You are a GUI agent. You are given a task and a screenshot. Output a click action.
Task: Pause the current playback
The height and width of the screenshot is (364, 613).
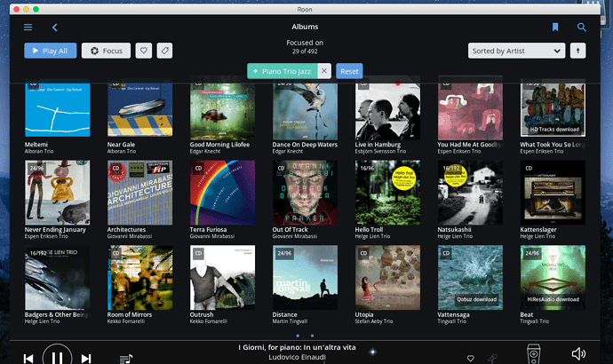tap(57, 356)
